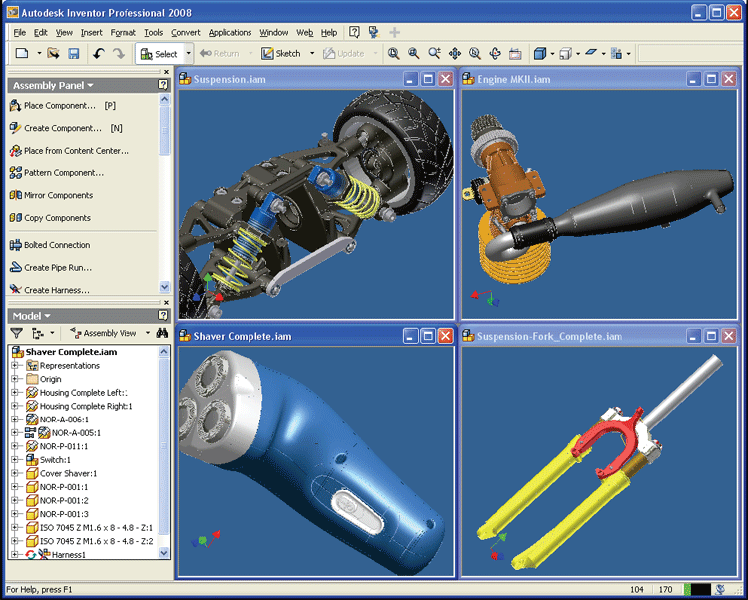Open the Select tool dropdown arrow

coord(188,54)
